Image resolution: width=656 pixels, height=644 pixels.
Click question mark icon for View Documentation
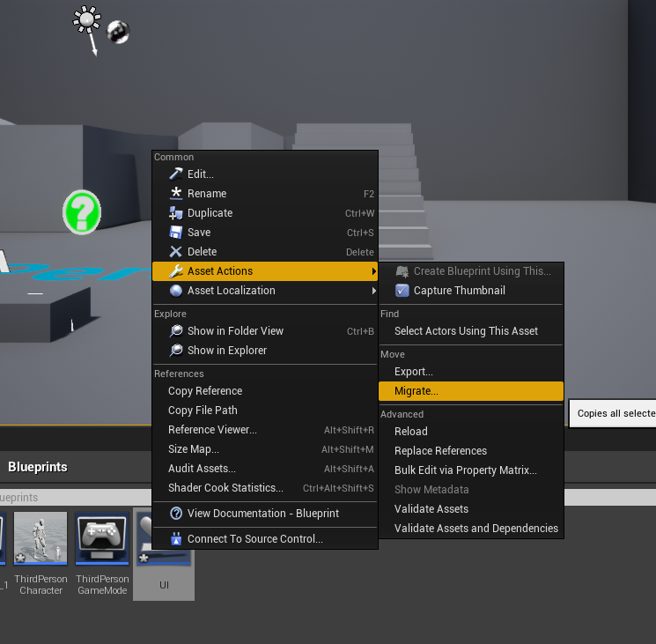pyautogui.click(x=176, y=513)
